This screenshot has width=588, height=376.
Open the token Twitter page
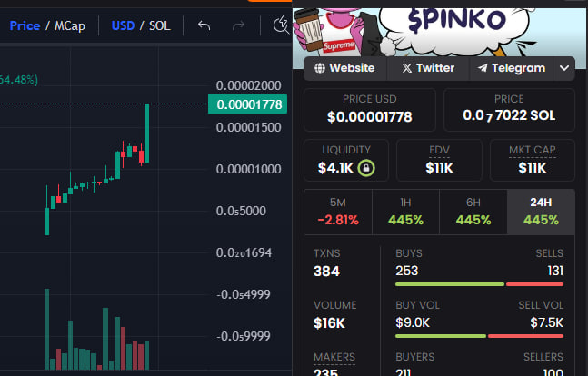(x=428, y=68)
